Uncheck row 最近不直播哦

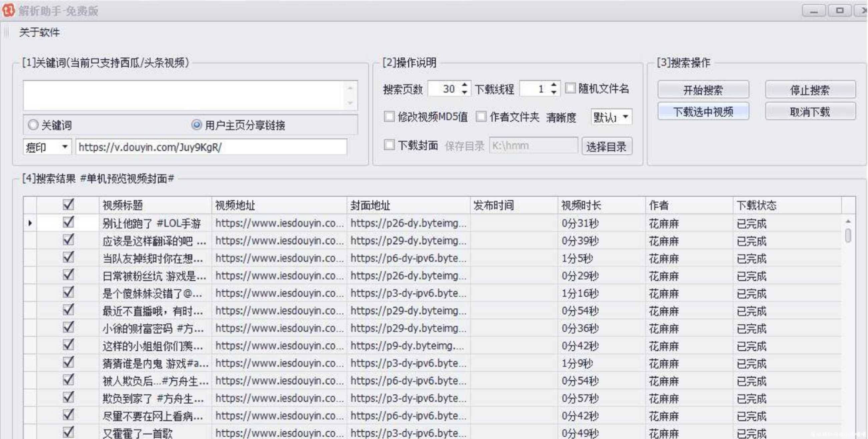click(x=68, y=310)
